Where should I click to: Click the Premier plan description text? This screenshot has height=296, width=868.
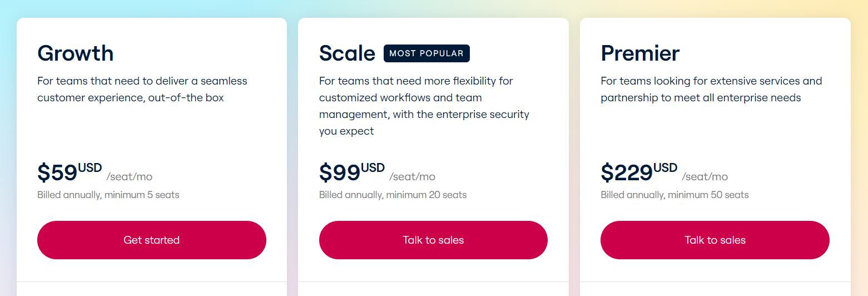[x=711, y=89]
